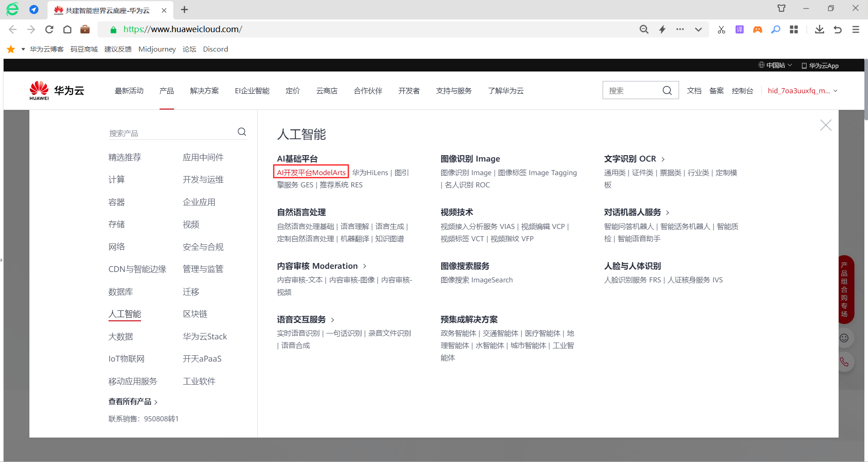
Task: Open the address bar more options ellipsis
Action: 680,29
